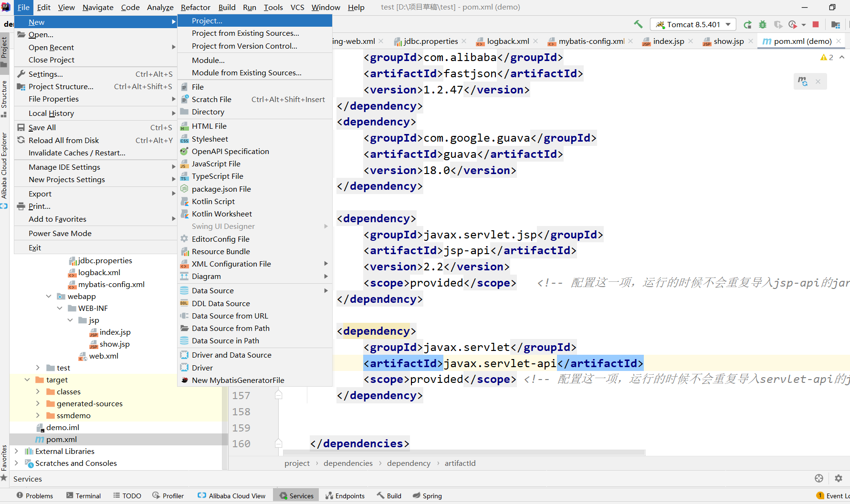
Task: Click the profiler run icon in toolbar
Action: (793, 24)
